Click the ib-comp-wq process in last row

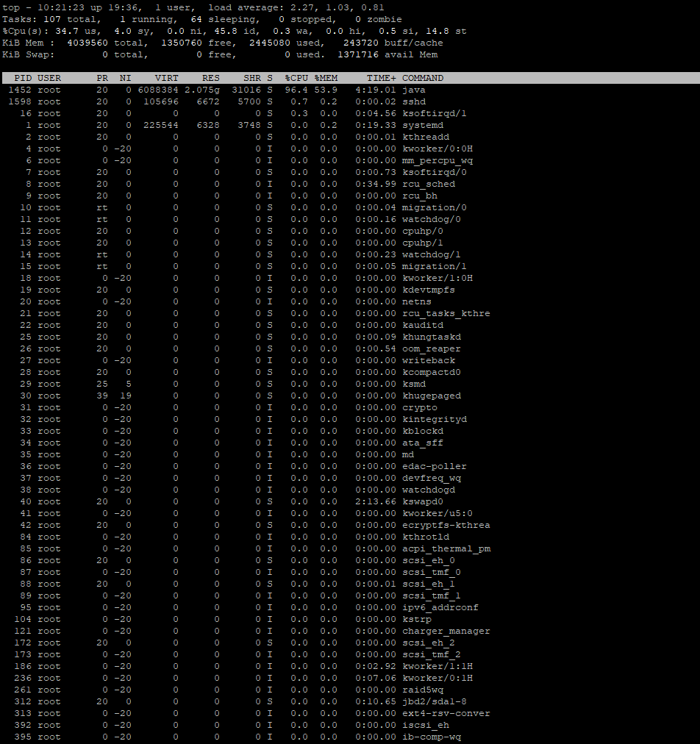tap(431, 737)
